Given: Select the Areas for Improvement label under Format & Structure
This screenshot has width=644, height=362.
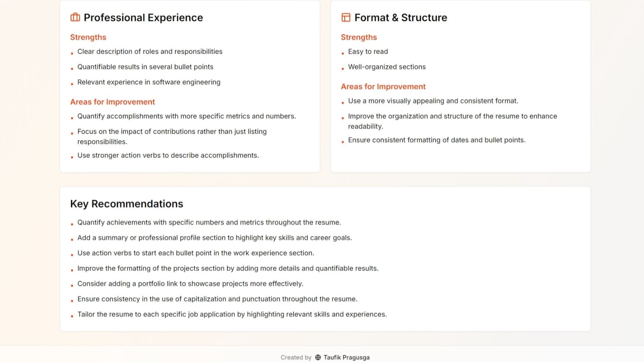Looking at the screenshot, I should coord(383,87).
